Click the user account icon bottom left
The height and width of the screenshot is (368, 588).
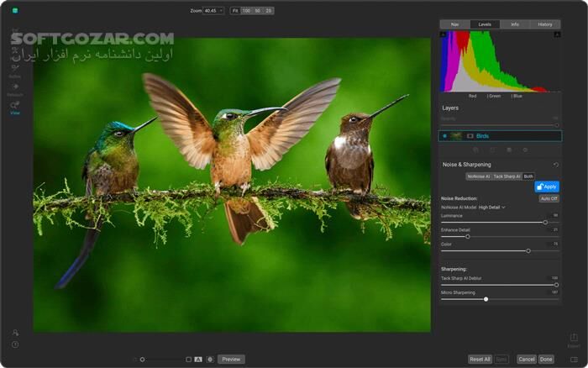pyautogui.click(x=15, y=333)
